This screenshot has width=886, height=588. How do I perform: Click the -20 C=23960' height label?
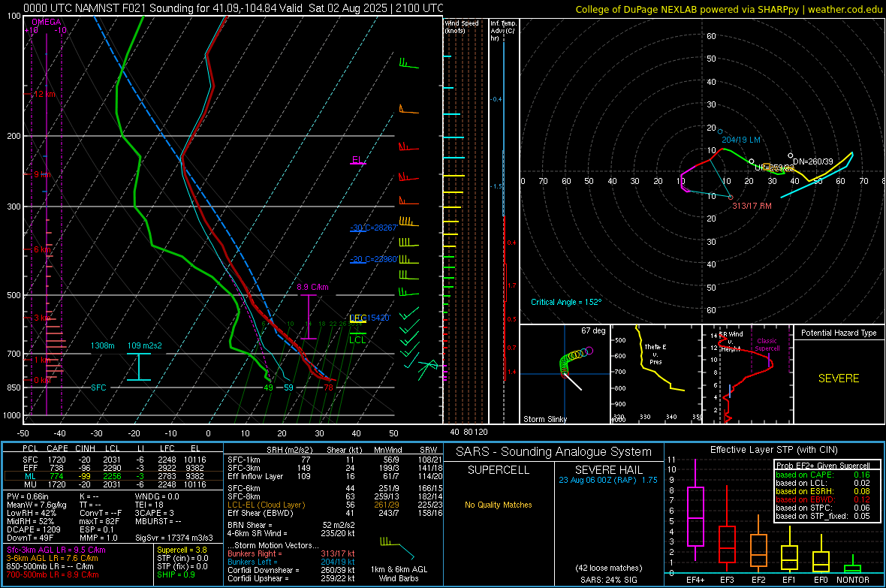[x=373, y=259]
